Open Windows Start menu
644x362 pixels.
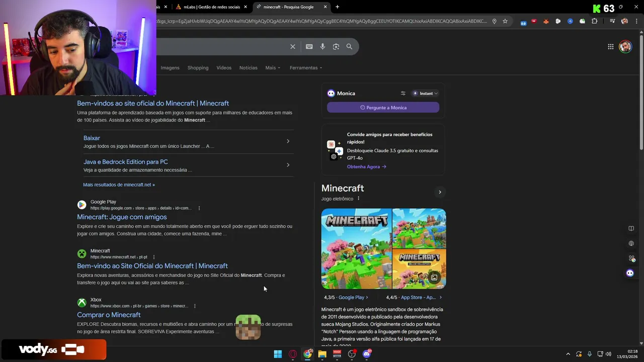point(278,354)
